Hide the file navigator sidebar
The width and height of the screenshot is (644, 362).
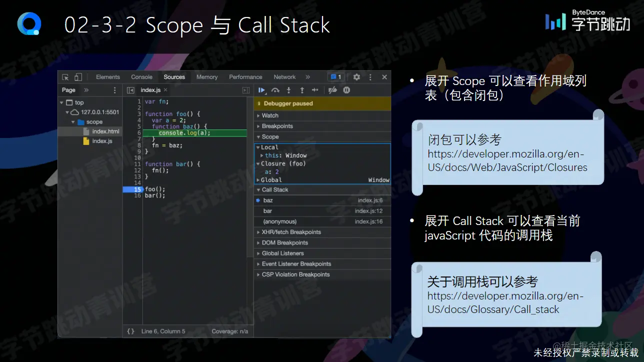tap(130, 90)
